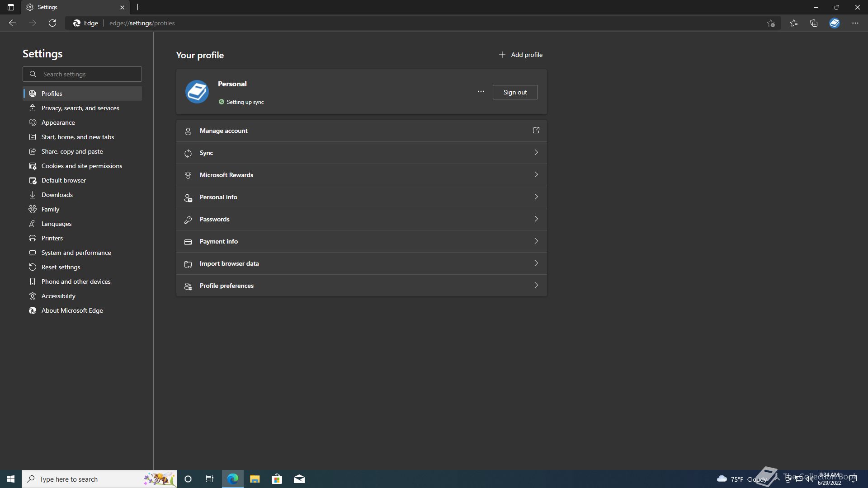Click the Sync circular arrows icon
Image resolution: width=868 pixels, height=488 pixels.
pos(188,154)
